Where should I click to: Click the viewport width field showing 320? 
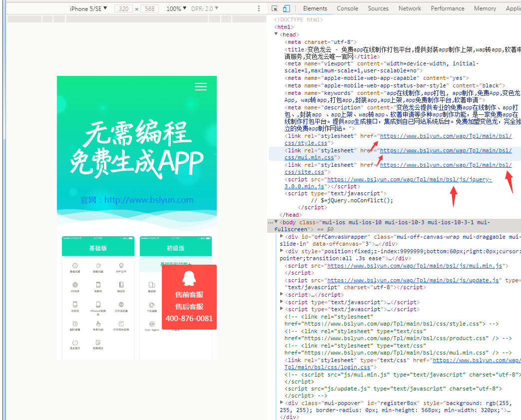[123, 8]
